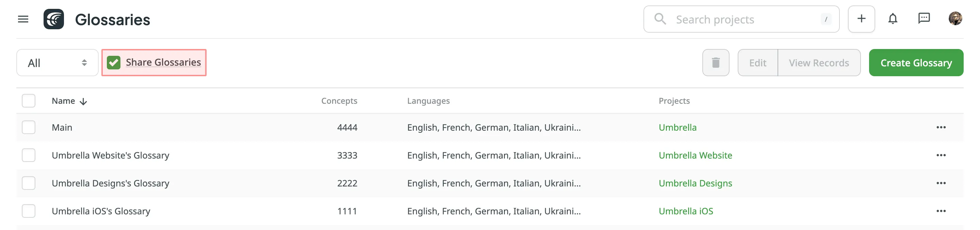Click the View Records button
This screenshot has width=980, height=230.
[x=819, y=63]
